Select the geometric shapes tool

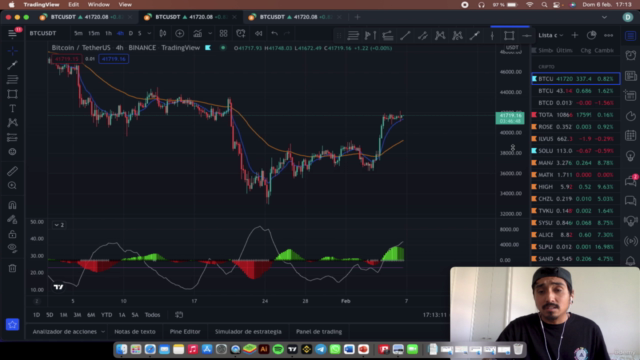(12, 94)
